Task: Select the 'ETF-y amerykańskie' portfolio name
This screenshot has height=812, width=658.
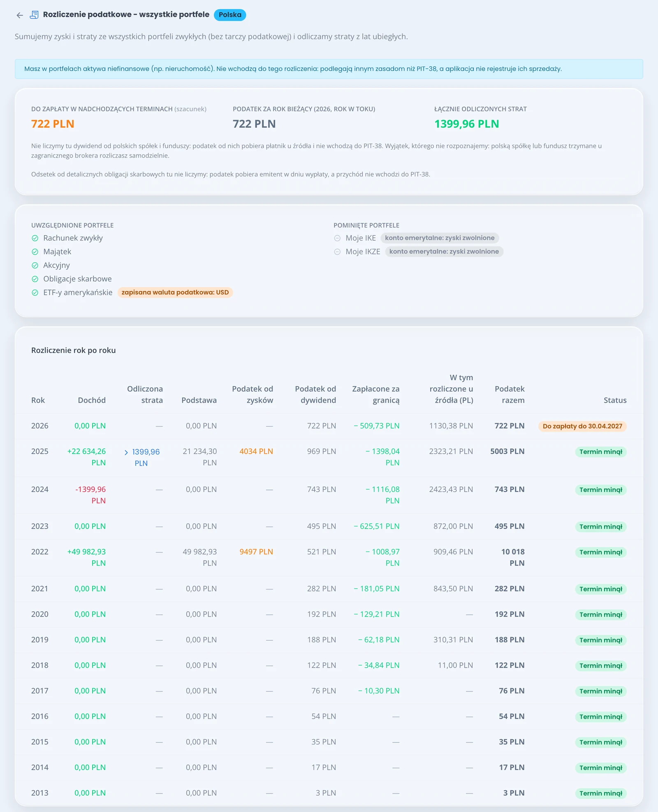Action: (x=78, y=292)
